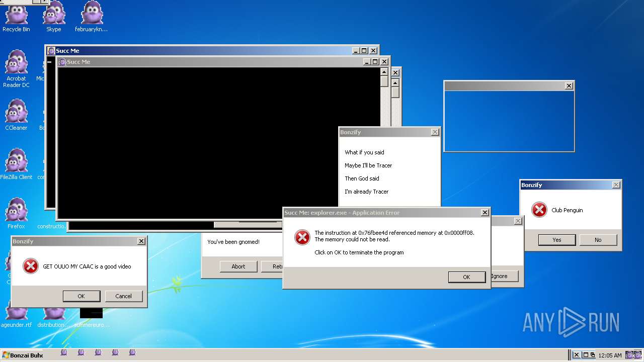Open the ageunder.rtf document icon
The image size is (644, 362).
coord(16,316)
